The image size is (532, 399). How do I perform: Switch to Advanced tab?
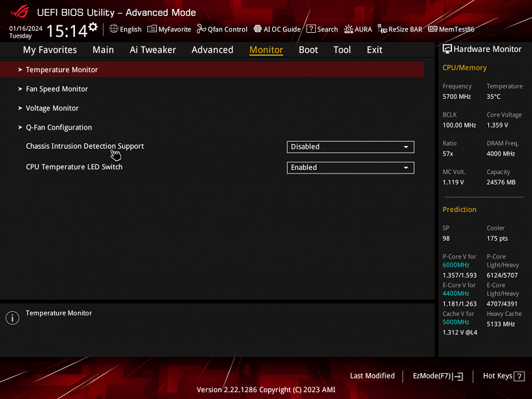212,50
